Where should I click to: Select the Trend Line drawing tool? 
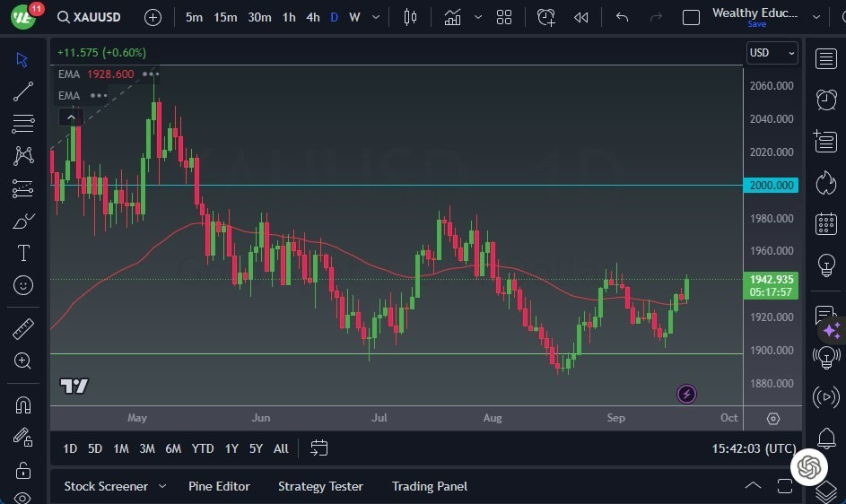coord(23,91)
